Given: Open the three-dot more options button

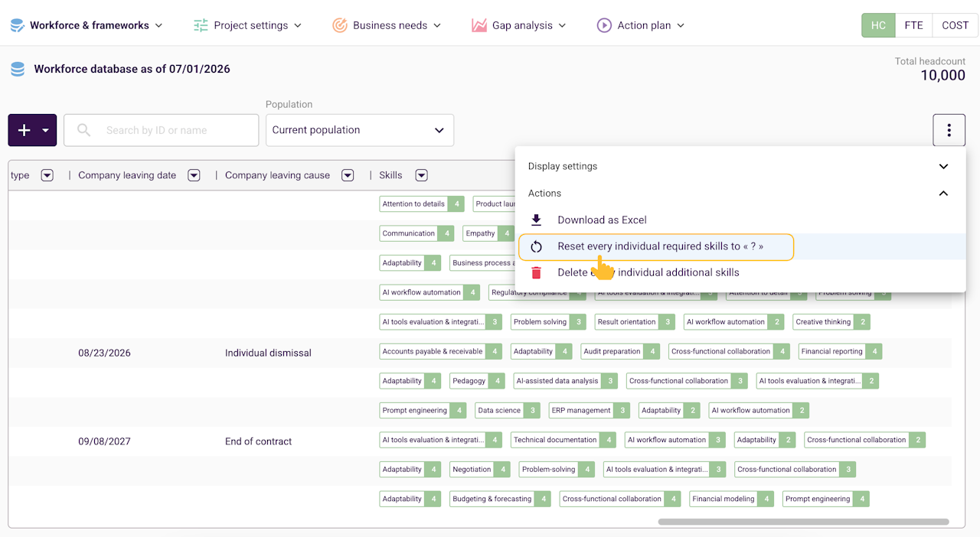Looking at the screenshot, I should [x=949, y=130].
